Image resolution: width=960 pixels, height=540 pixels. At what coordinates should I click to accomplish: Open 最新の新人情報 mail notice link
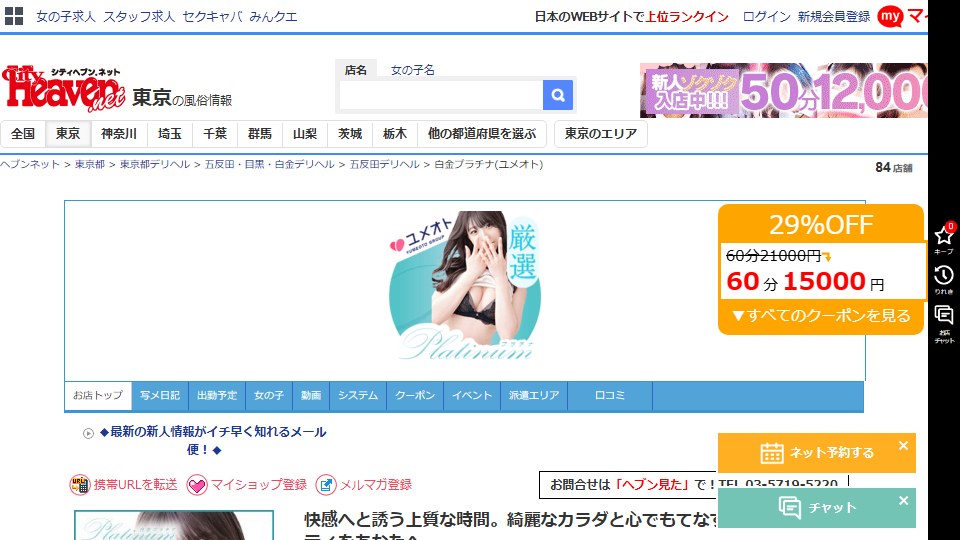click(212, 441)
